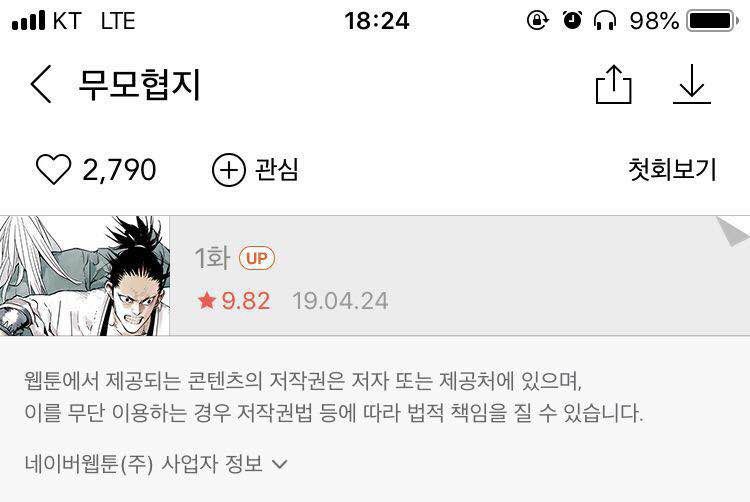The width and height of the screenshot is (750, 502).
Task: Open 네이버웹툰(주) 사업자 정보 text
Action: (144, 463)
